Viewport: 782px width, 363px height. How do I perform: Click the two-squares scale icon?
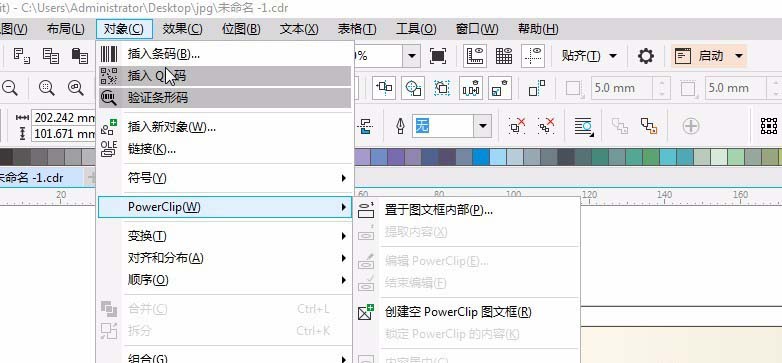coord(537,88)
